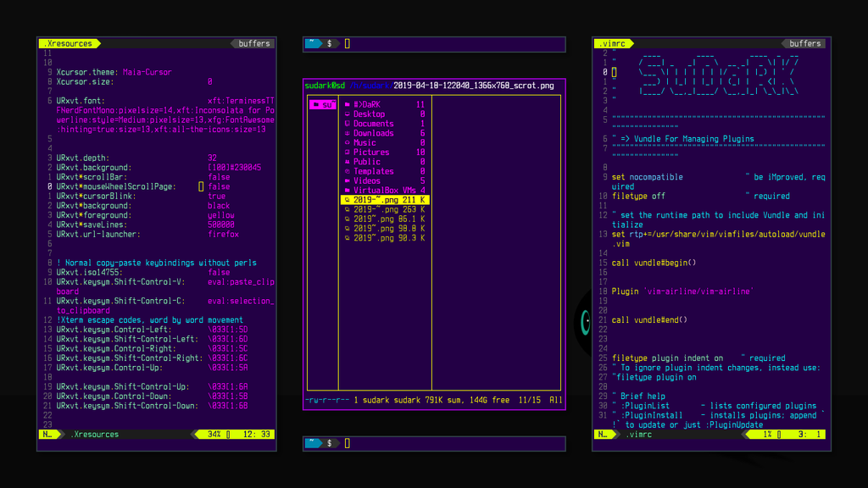868x488 pixels.
Task: Click the shell prompt in the top middle terminal
Action: pyautogui.click(x=328, y=42)
